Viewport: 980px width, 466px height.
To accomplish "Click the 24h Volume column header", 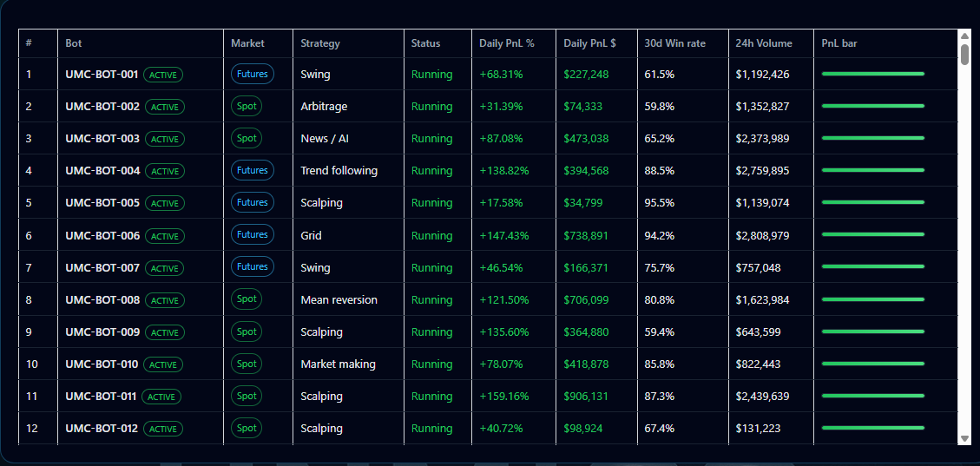I will tap(763, 43).
